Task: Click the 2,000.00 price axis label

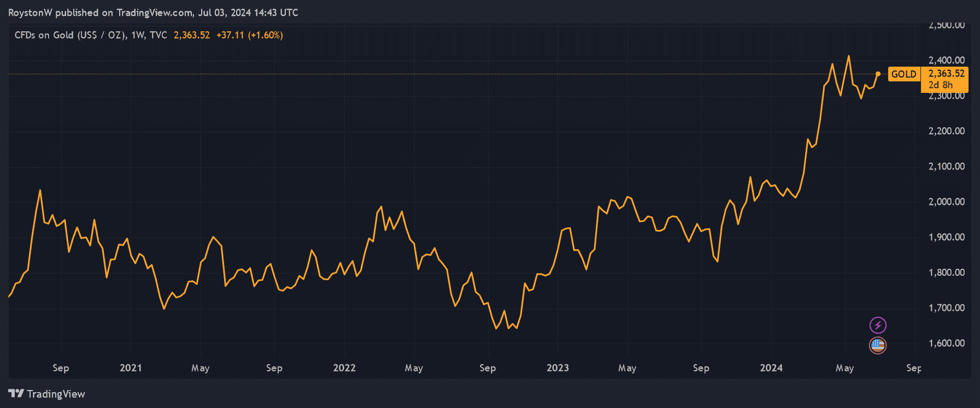Action: coord(946,202)
